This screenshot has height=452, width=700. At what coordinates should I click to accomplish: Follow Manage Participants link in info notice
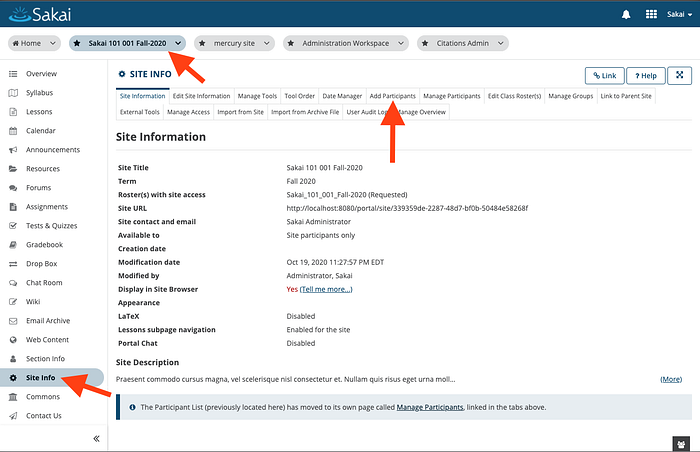(430, 407)
